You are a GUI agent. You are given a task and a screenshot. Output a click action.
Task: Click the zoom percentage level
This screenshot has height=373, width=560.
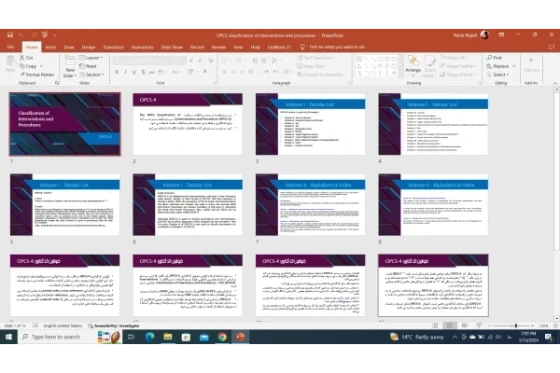543,326
